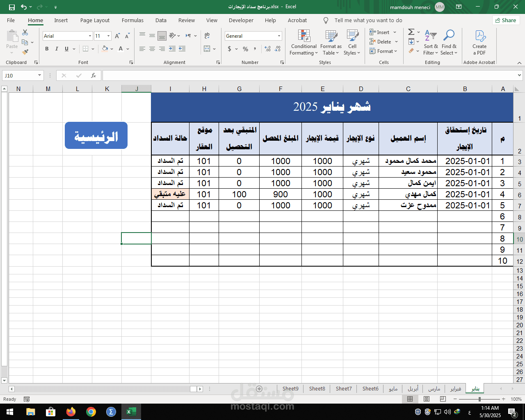Switch to Page Break Preview view
525x420 pixels.
[443, 399]
